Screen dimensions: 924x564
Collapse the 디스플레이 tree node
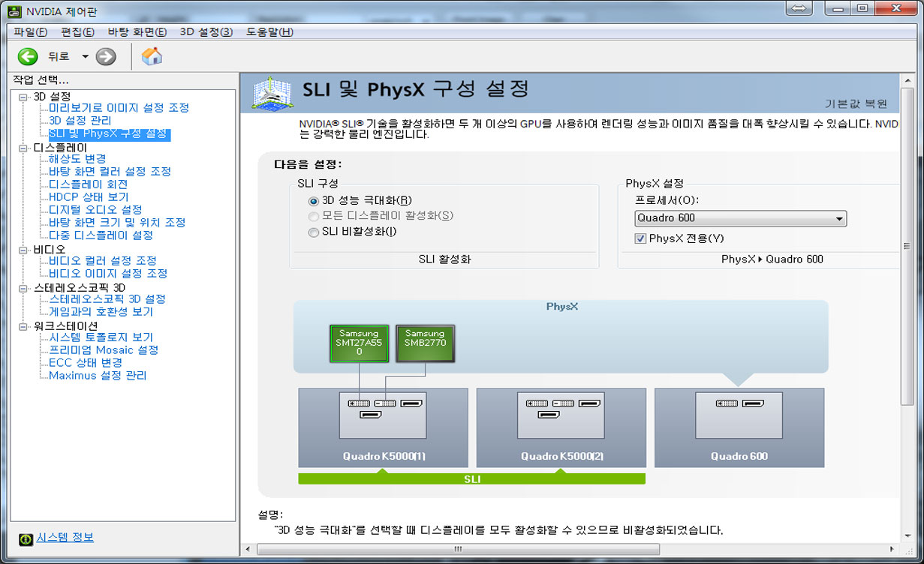pyautogui.click(x=23, y=148)
